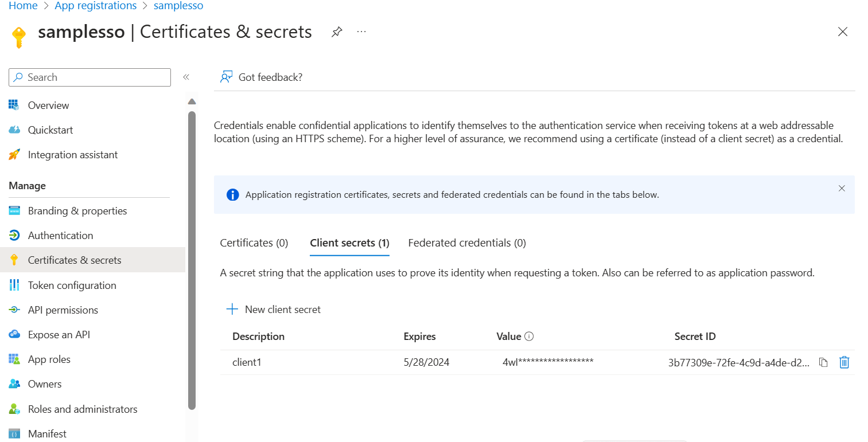Screen dimensions: 868x442
Task: Open API permissions
Action: click(x=63, y=310)
